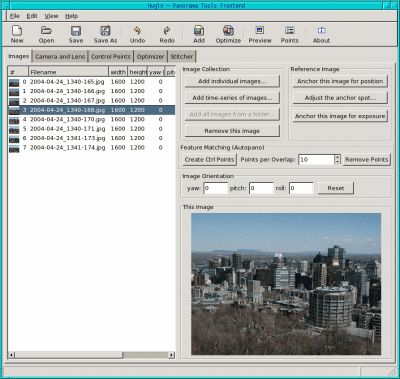Open the File menu
400x379 pixels.
(14, 16)
